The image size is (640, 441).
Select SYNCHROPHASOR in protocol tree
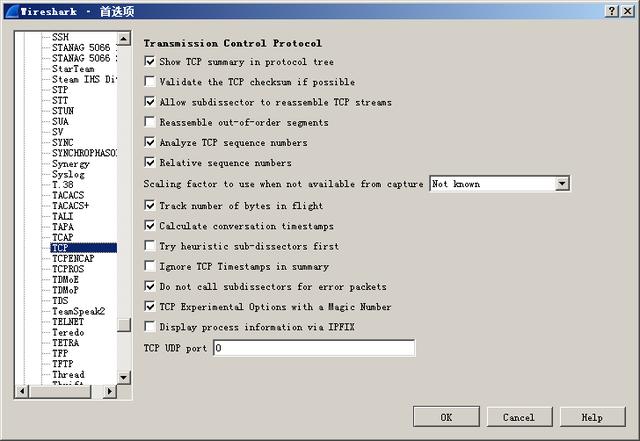click(84, 153)
